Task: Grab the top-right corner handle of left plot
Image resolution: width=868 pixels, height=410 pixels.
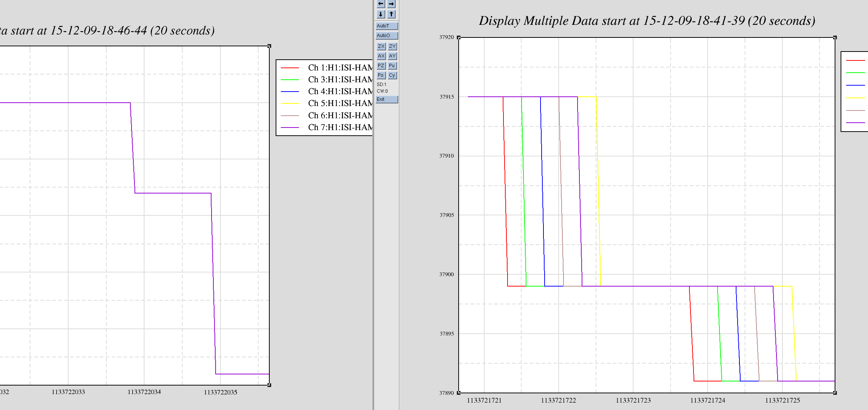Action: (269, 46)
